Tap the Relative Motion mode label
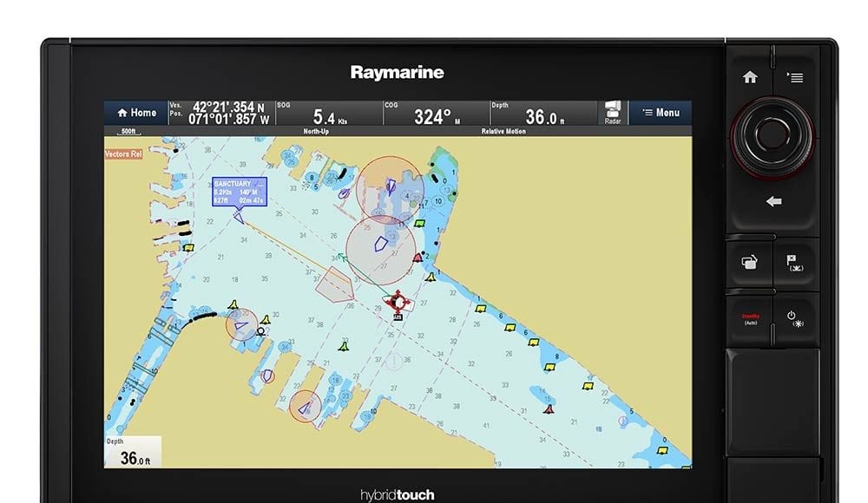This screenshot has height=503, width=868. point(503,132)
